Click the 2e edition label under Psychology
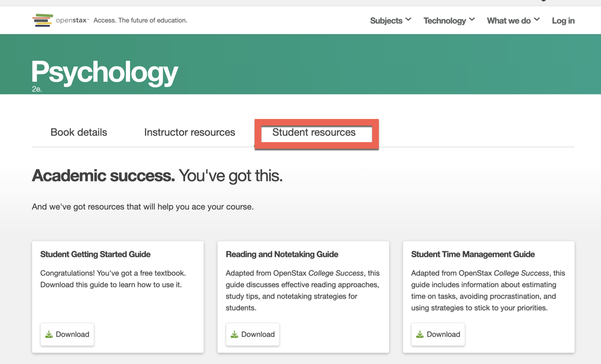The height and width of the screenshot is (364, 601). tap(36, 89)
